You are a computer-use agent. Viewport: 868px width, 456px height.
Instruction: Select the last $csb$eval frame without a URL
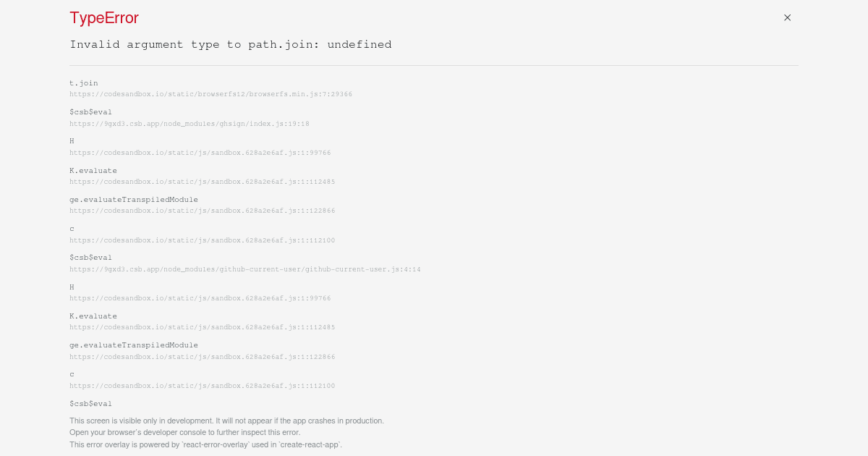[x=91, y=404]
